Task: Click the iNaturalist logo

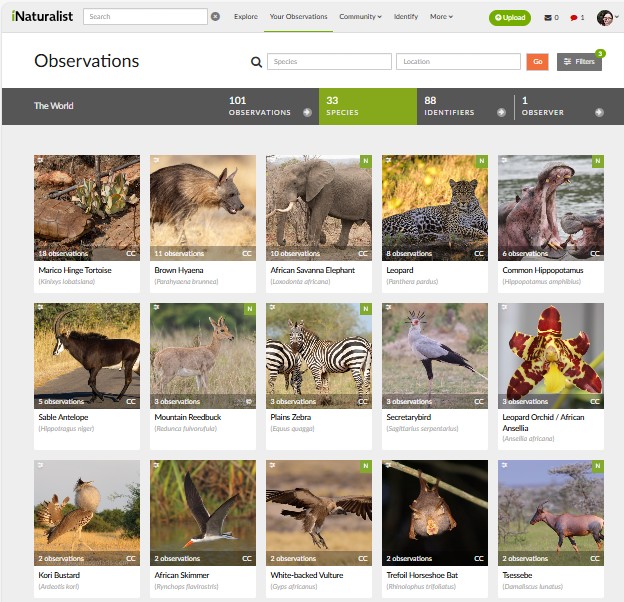Action: point(41,17)
